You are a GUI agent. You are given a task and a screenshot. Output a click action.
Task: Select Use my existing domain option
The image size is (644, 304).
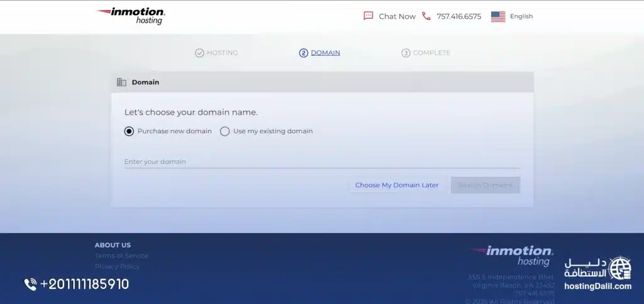(225, 131)
